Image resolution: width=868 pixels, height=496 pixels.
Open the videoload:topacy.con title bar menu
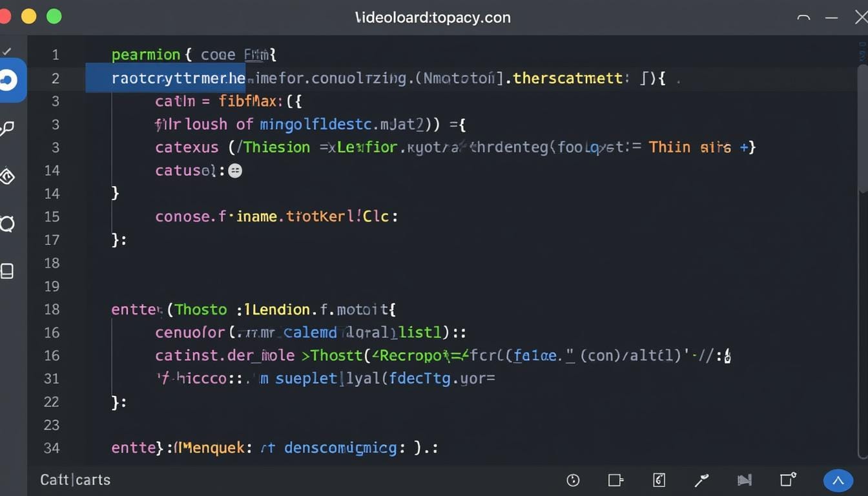coord(433,17)
